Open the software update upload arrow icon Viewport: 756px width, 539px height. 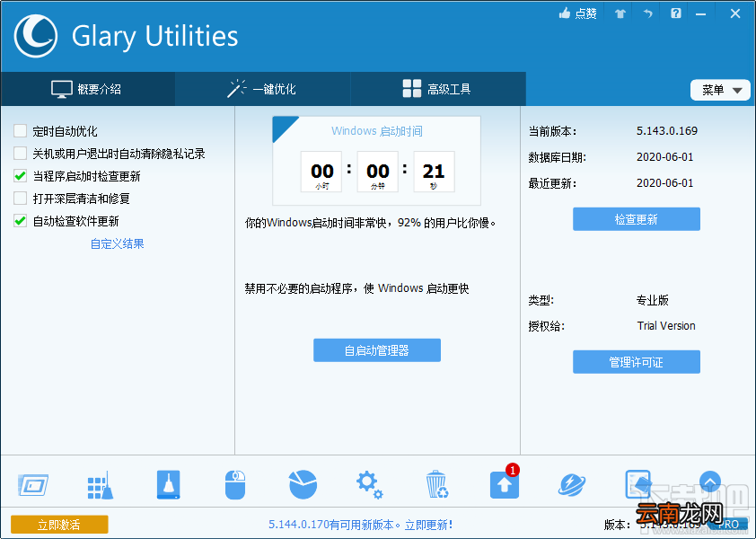coord(505,484)
